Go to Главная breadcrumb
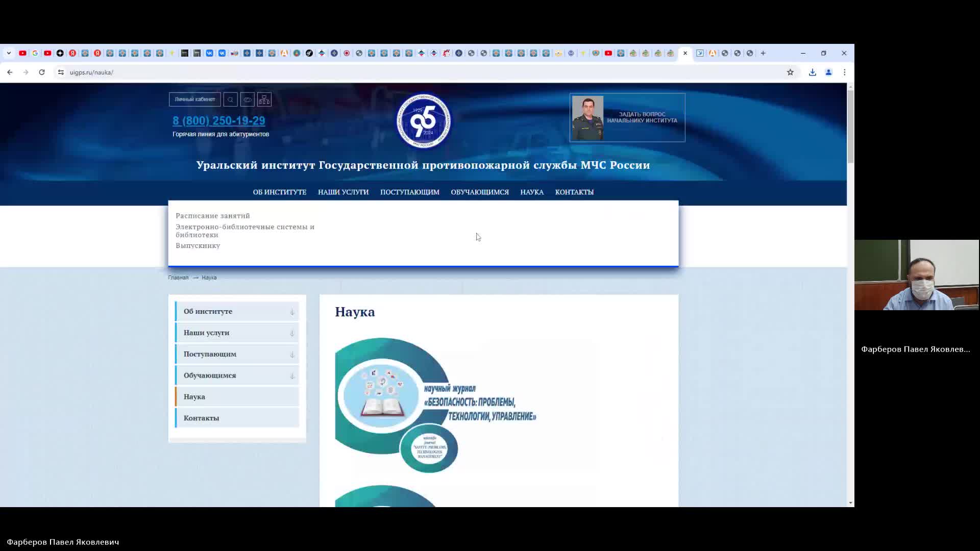Screen dimensions: 980x551 point(178,278)
